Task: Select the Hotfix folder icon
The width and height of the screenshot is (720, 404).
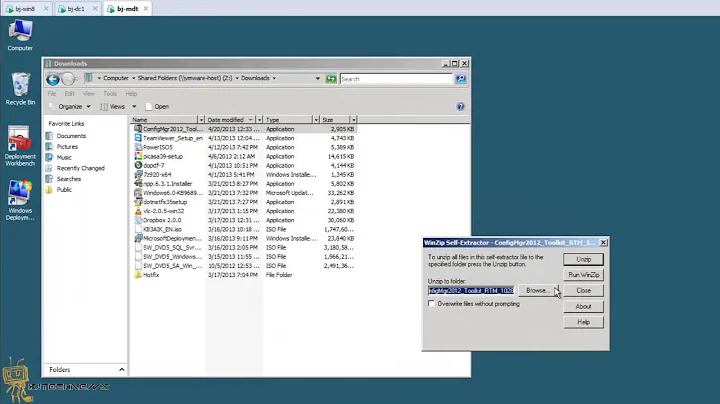Action: 138,275
